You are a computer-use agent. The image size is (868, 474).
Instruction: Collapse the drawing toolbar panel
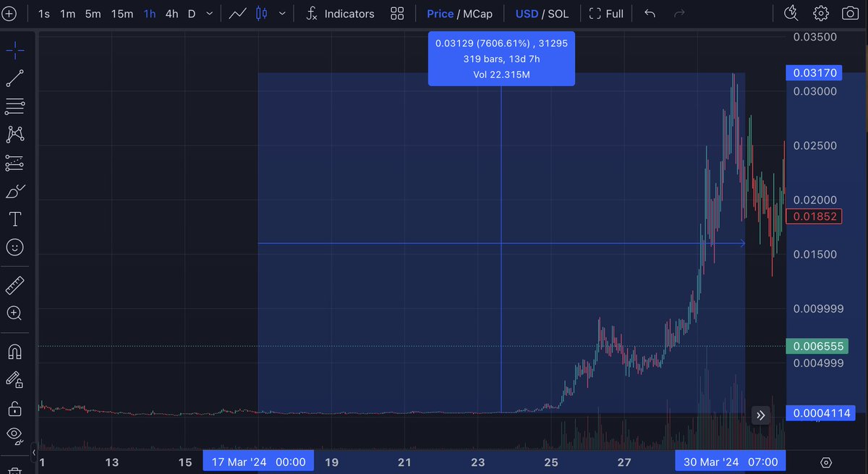tap(33, 453)
